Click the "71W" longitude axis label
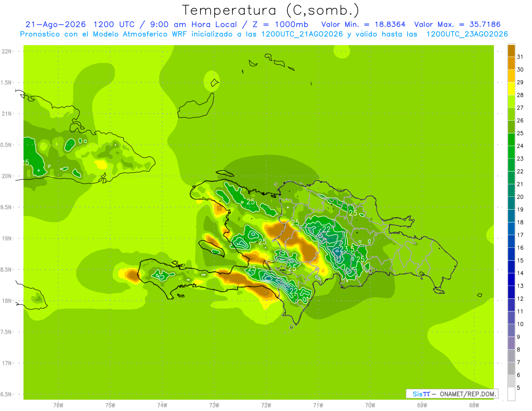Screen dimensions: 532x411 tap(318, 405)
